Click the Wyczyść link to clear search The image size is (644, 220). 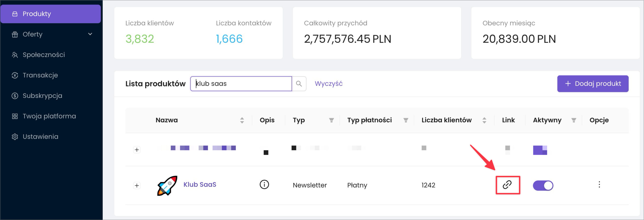coord(329,84)
